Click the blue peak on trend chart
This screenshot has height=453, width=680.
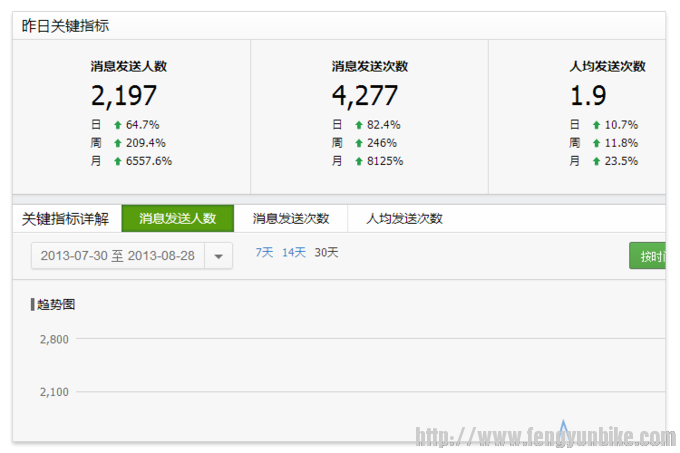(x=564, y=427)
